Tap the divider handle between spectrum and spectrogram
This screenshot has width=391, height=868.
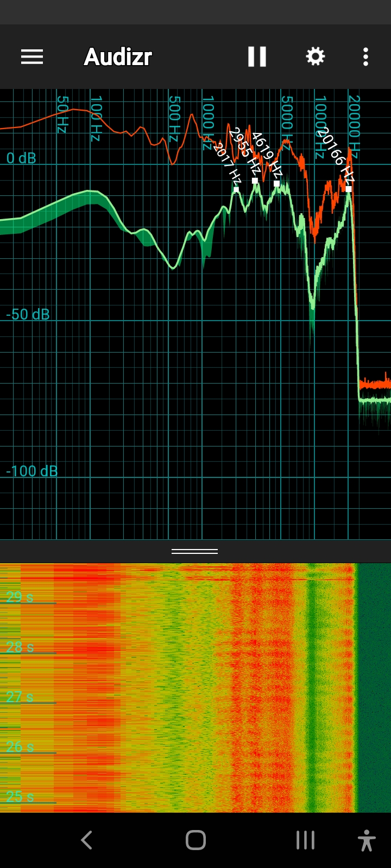(x=195, y=551)
